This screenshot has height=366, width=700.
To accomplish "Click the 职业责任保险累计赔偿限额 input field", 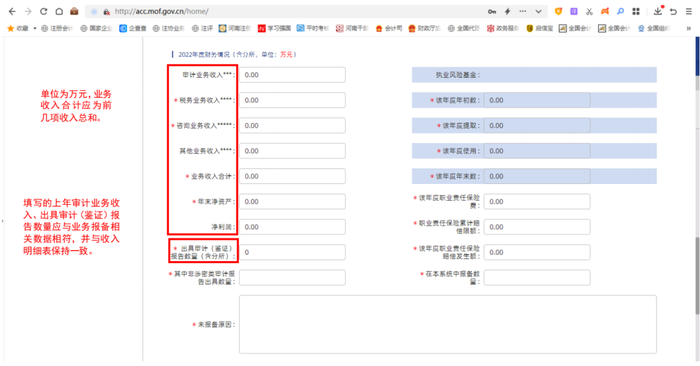I will click(x=537, y=227).
